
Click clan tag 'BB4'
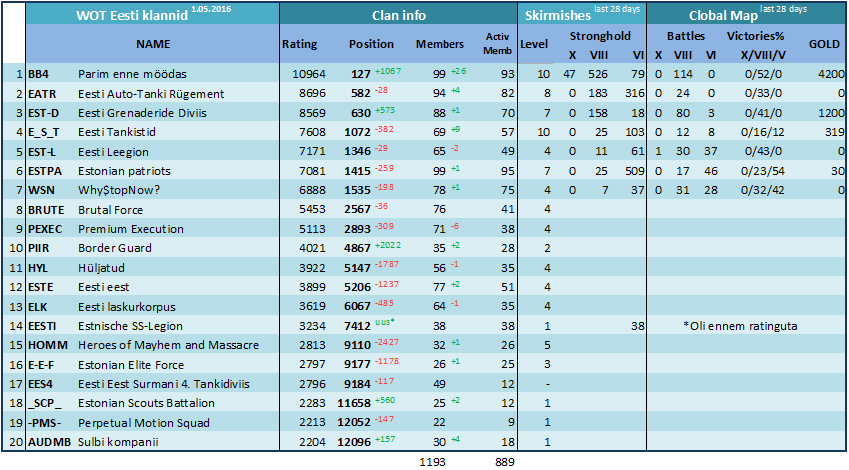(x=38, y=74)
